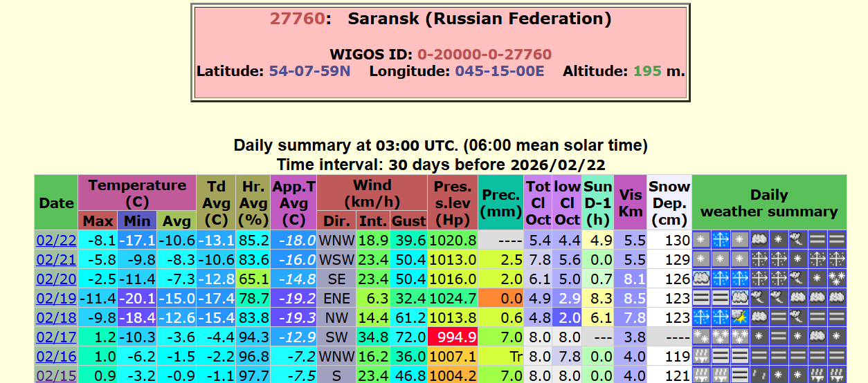This screenshot has height=383, width=868.
Task: Click the last weather icon in the 02/20 row
Action: (838, 279)
